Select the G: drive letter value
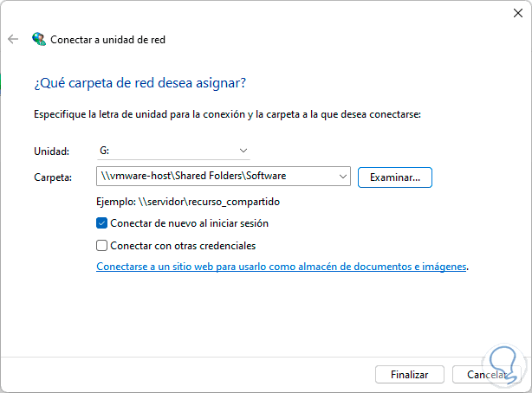 coord(105,150)
